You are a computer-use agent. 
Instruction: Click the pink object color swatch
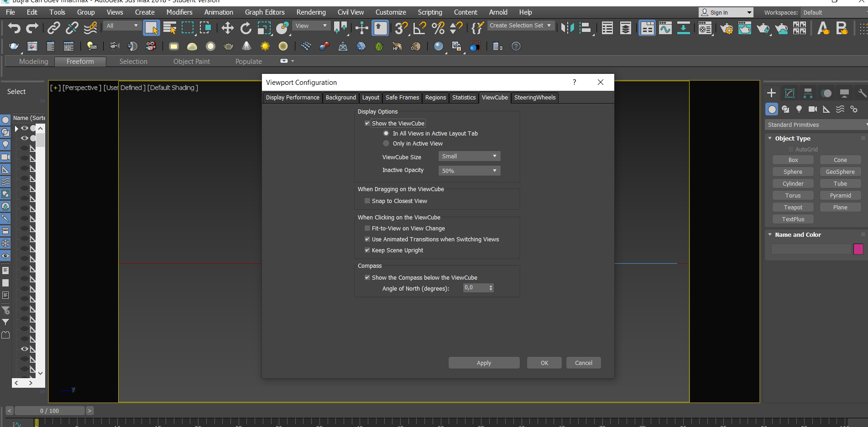pos(859,249)
